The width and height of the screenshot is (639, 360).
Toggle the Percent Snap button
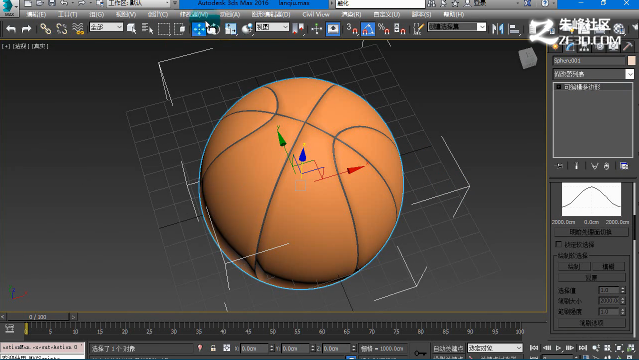(x=383, y=29)
